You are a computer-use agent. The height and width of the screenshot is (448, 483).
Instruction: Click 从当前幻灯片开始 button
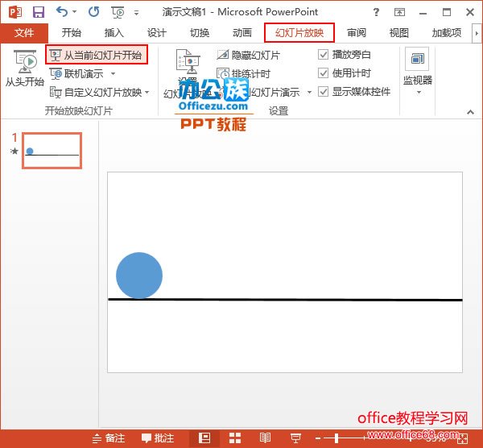(x=96, y=56)
